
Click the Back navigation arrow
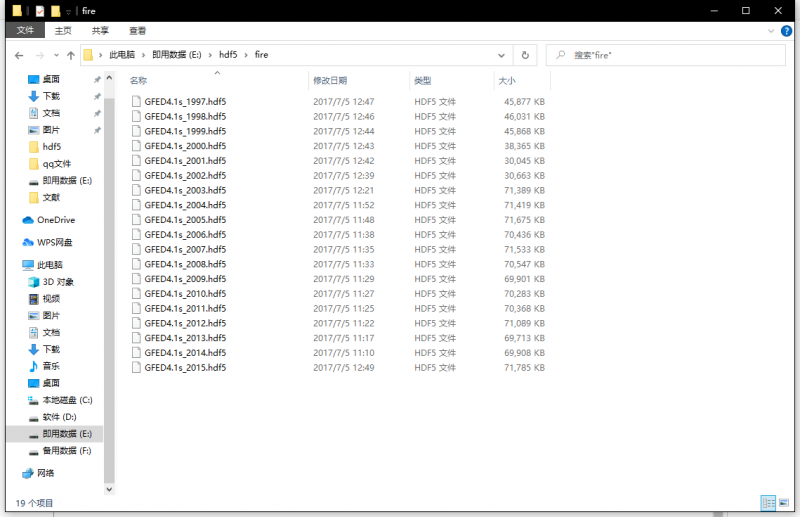pyautogui.click(x=19, y=55)
